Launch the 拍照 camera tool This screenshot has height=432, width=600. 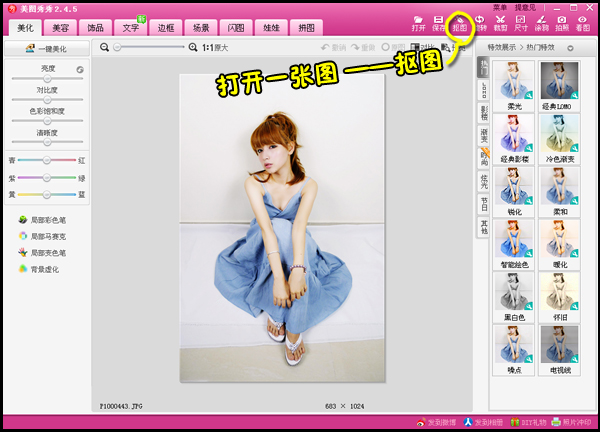click(x=562, y=23)
